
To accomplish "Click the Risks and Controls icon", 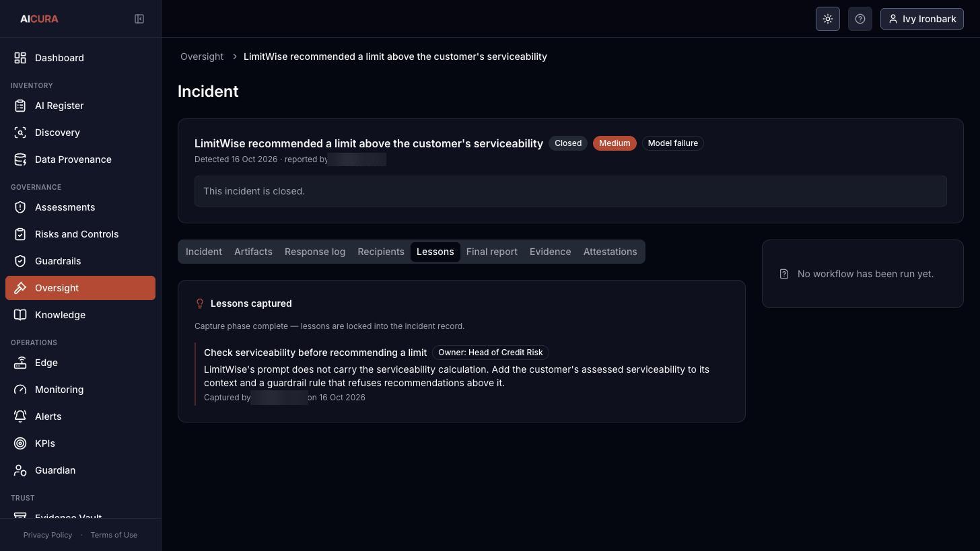I will click(x=20, y=234).
